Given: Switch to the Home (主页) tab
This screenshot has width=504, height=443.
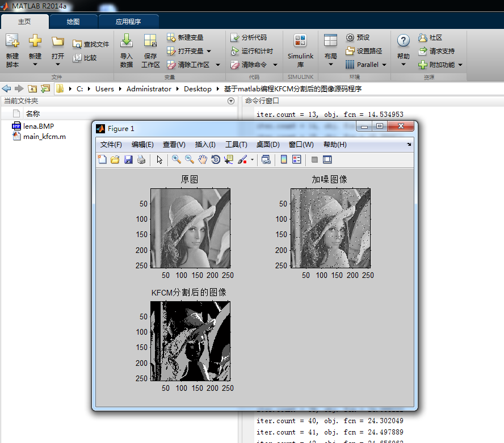Looking at the screenshot, I should pyautogui.click(x=24, y=22).
